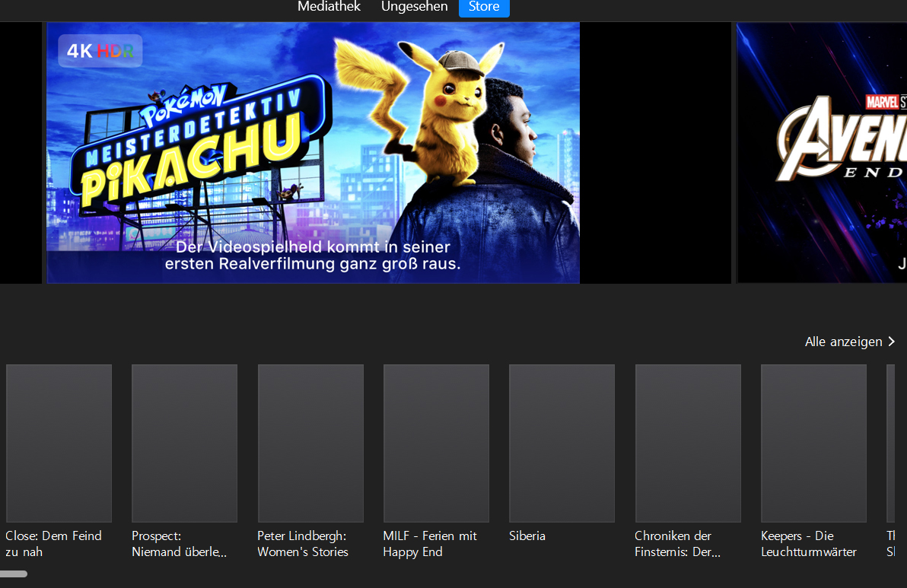The image size is (907, 588).
Task: Click the chevron next to Alle anzeigen
Action: (891, 342)
